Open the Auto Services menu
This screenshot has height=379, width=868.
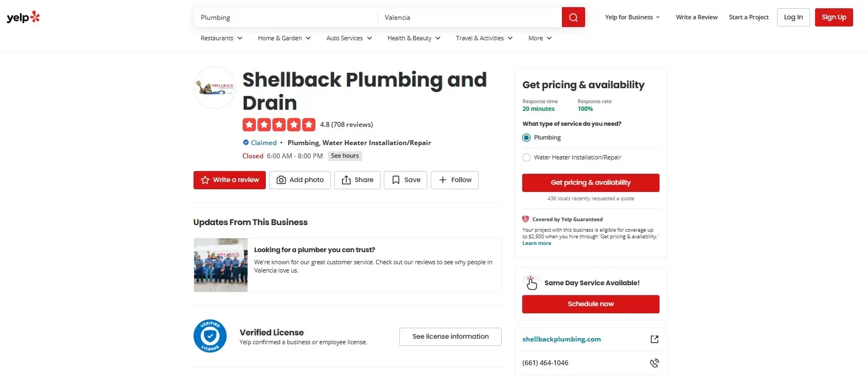pos(349,39)
